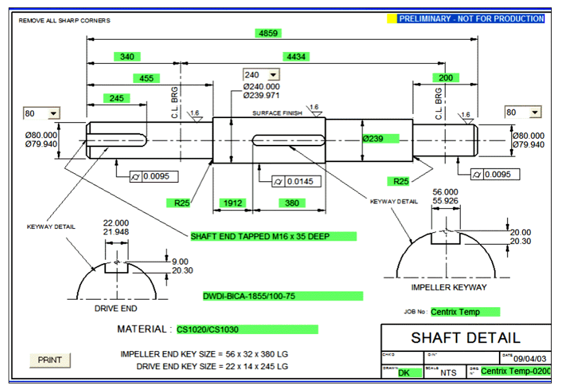The image size is (562, 392).
Task: Select the yellow swatch beside the PRELIMINARY banner
Action: point(392,18)
